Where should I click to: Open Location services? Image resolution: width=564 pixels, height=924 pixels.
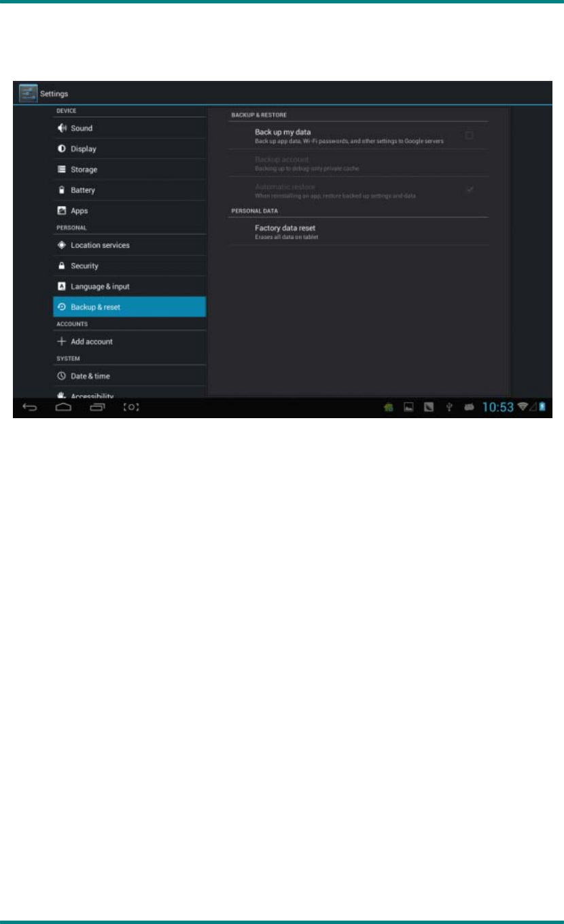tap(129, 245)
